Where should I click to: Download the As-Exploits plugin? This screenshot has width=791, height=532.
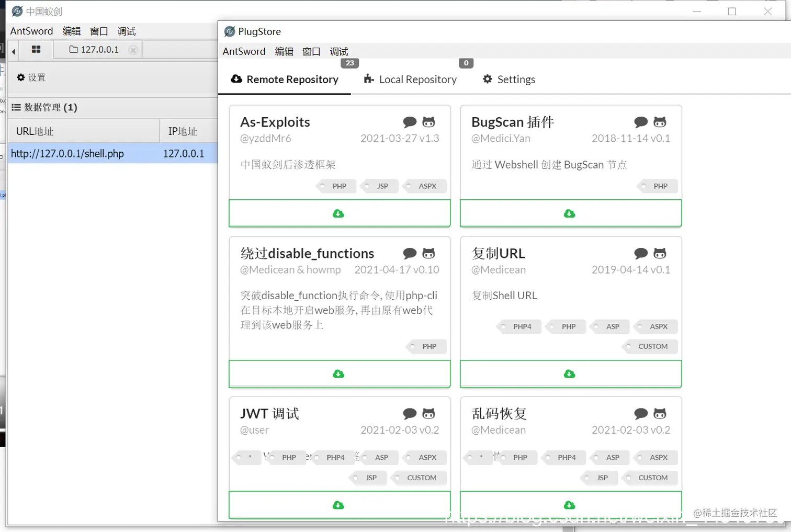pos(339,213)
